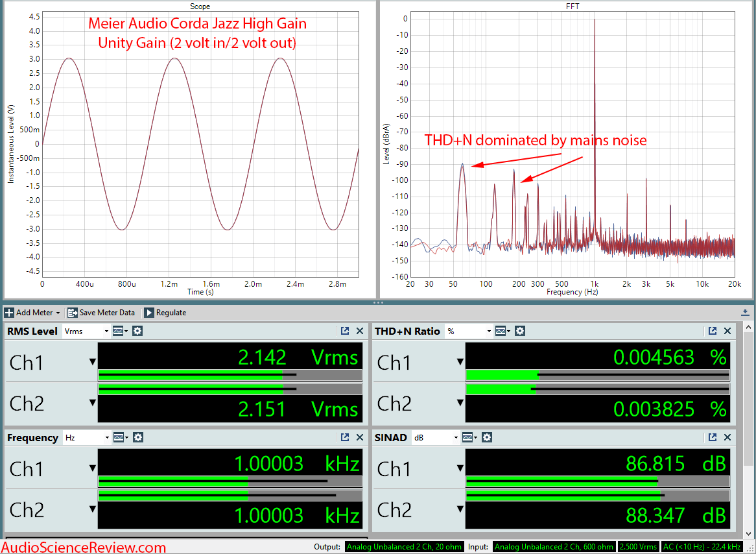756x554 pixels.
Task: Open the SINAD unit dropdown showing dB
Action: point(435,438)
